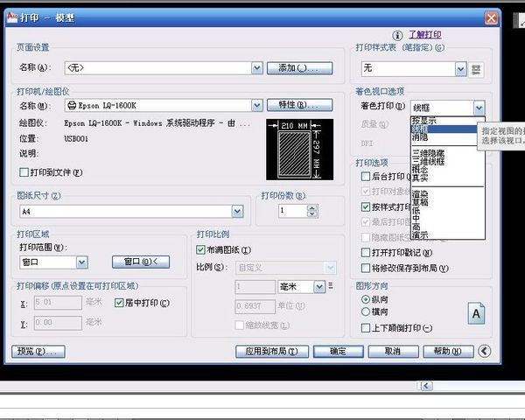Screen dimensions: 525x420
Task: Increase 打印份数 with the up arrow
Action: coord(312,208)
